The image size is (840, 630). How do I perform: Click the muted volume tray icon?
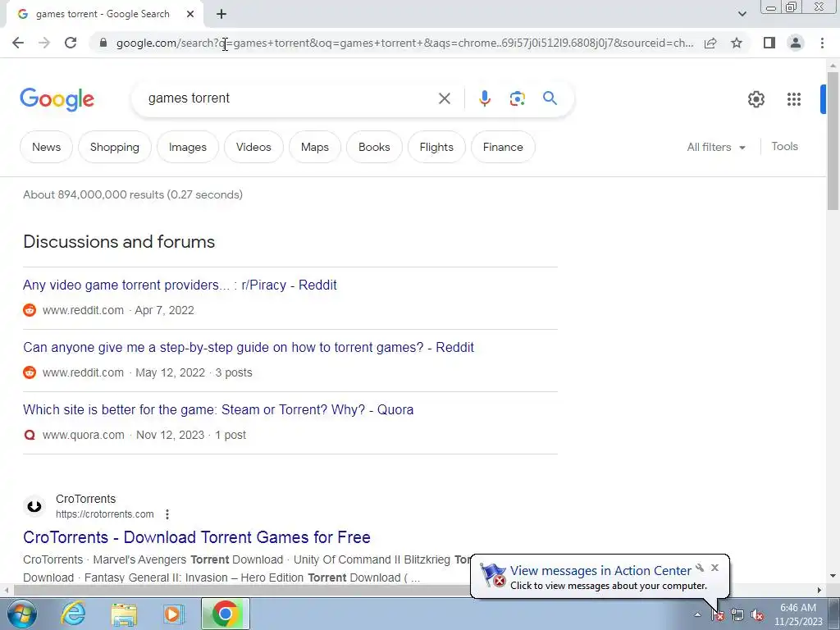click(757, 615)
